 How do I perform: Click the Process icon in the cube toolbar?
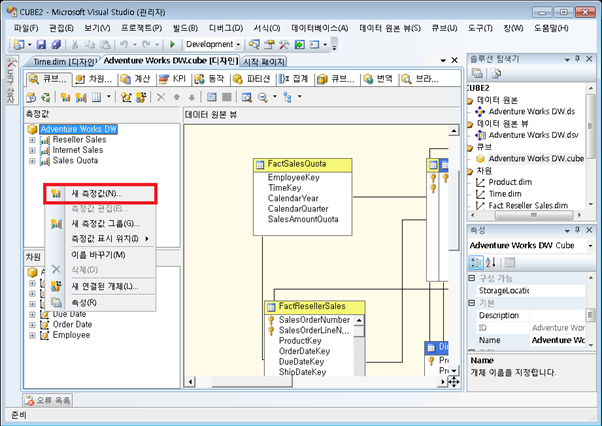click(31, 97)
